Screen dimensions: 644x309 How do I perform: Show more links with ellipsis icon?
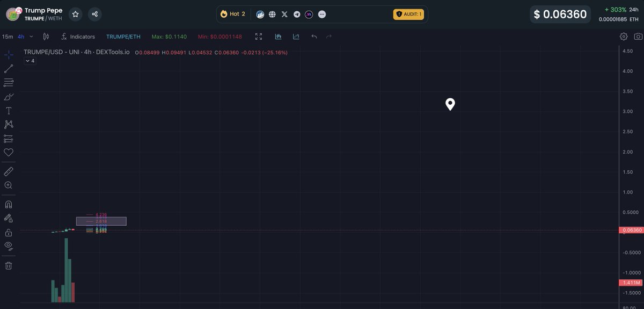[322, 14]
